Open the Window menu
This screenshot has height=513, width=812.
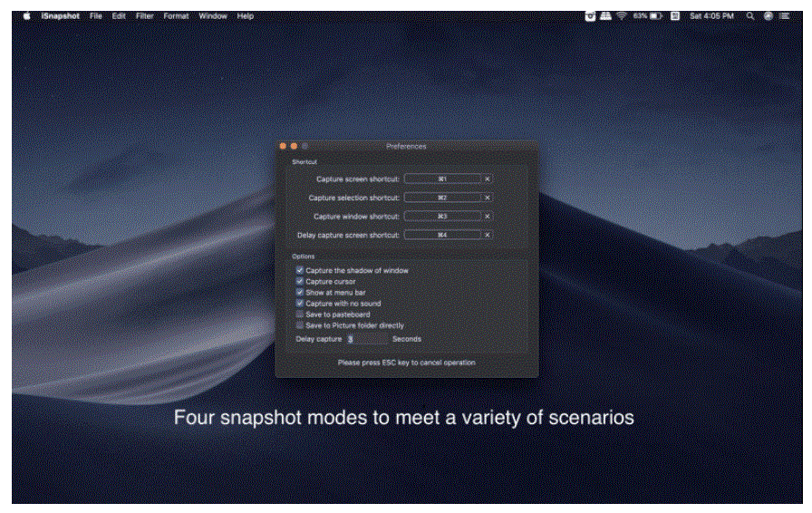click(213, 16)
